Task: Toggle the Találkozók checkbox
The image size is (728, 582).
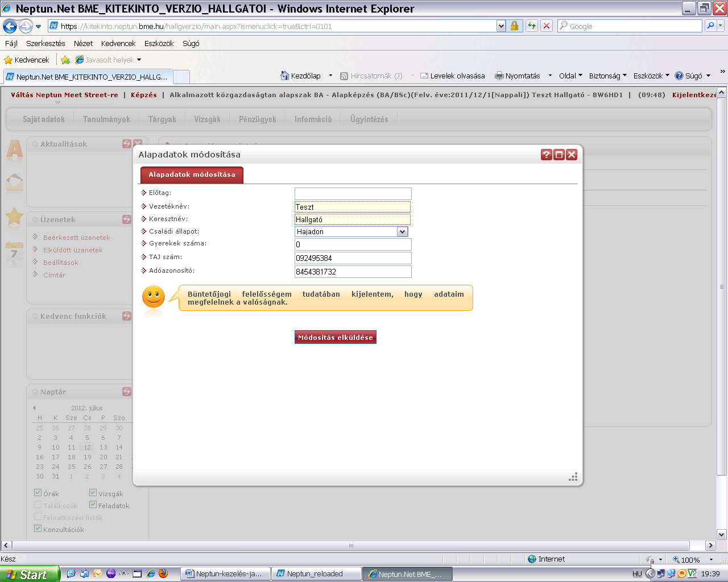Action: pos(38,505)
